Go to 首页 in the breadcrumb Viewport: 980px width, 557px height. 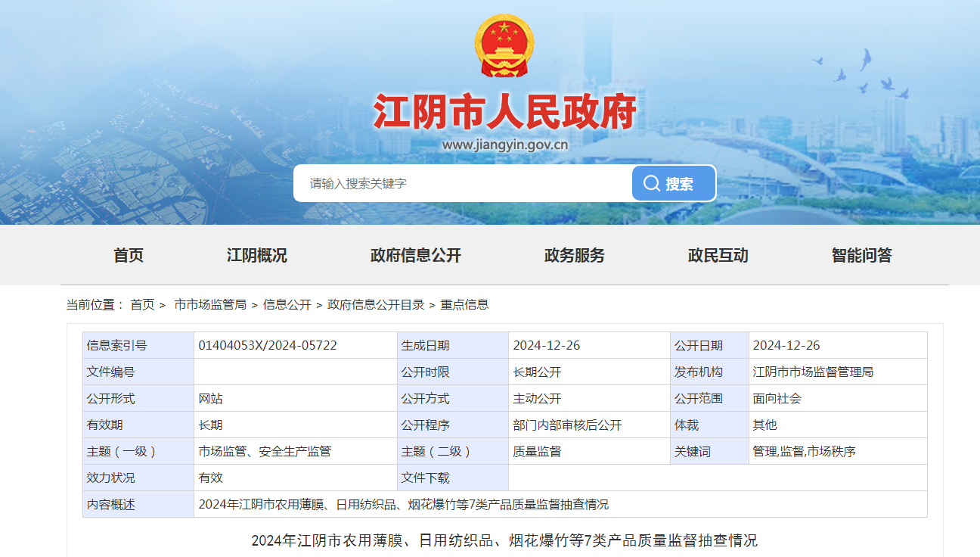coord(142,304)
